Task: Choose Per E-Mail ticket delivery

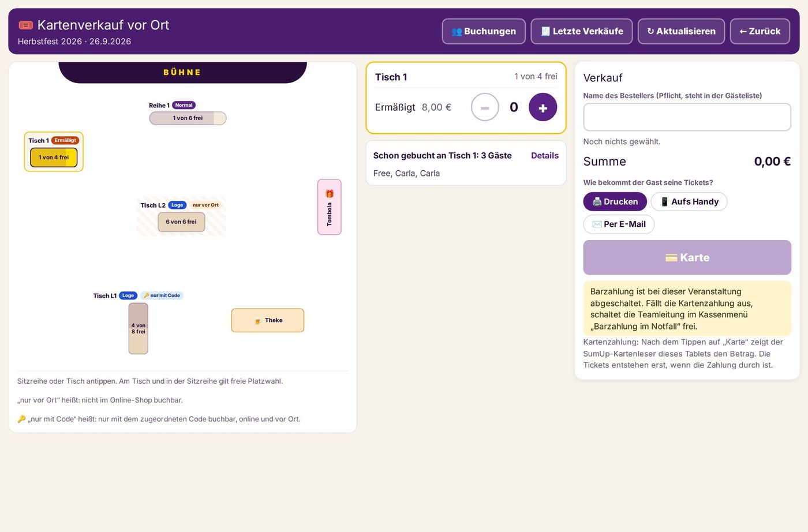Action: (619, 224)
